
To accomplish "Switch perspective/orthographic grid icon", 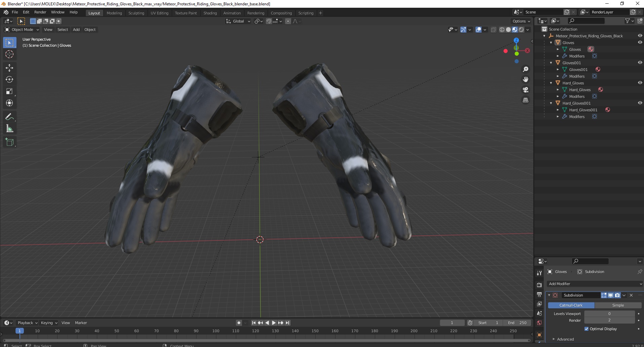I will pos(525,100).
